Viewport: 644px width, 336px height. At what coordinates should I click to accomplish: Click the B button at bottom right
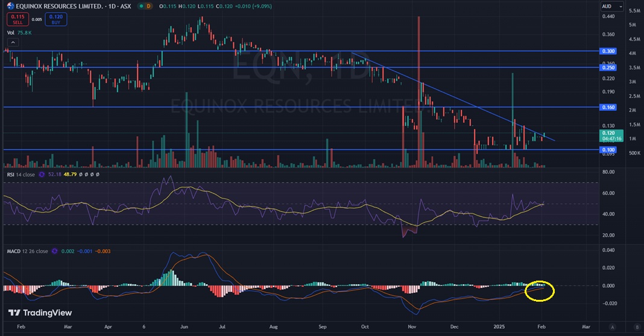click(637, 327)
